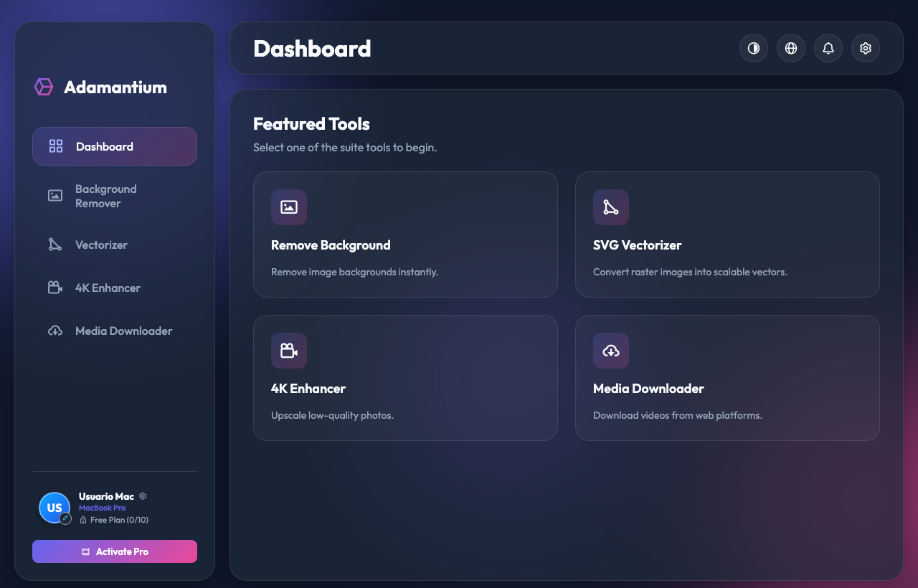Open the language globe icon
The width and height of the screenshot is (918, 588).
click(x=791, y=48)
